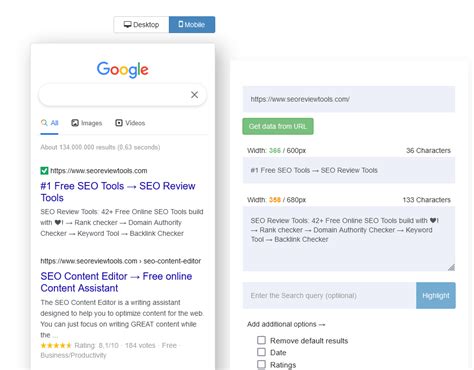474x370 pixels.
Task: Click Get data from URL button
Action: [x=278, y=126]
